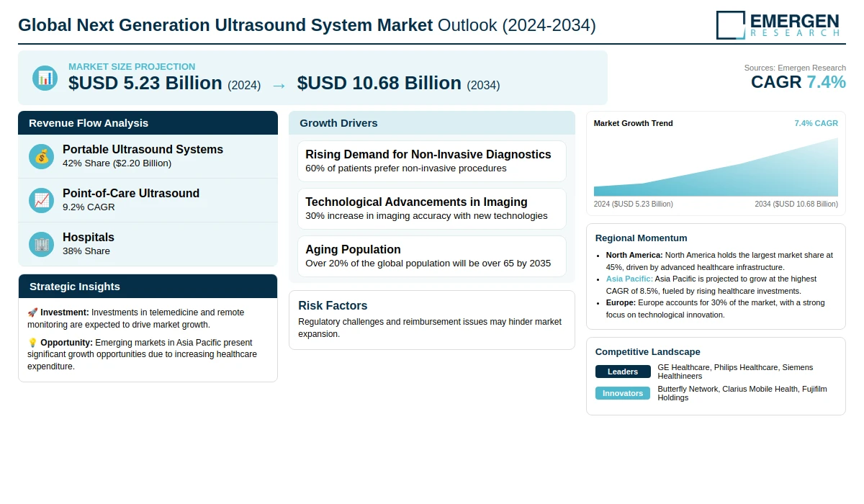Click the light bulb icon before Opportunity

tap(32, 343)
